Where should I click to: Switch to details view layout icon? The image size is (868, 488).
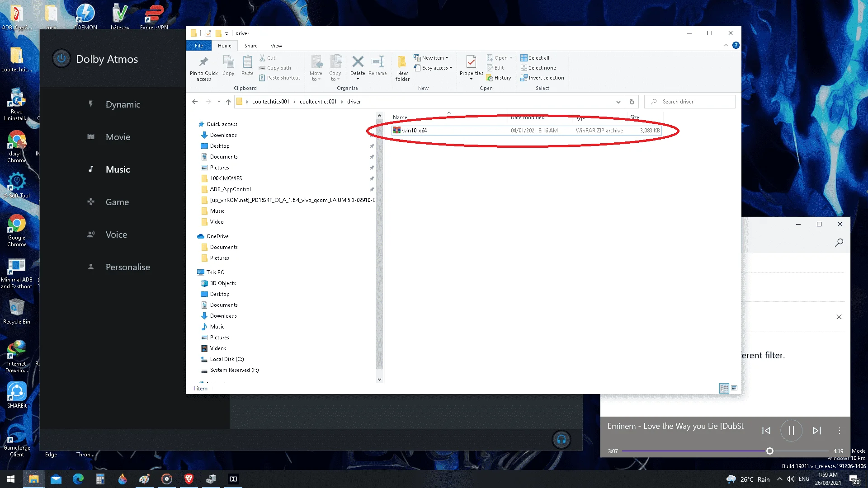[x=724, y=388]
